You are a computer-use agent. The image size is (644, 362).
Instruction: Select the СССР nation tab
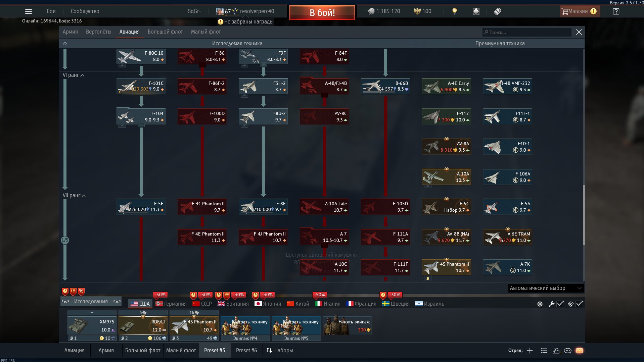pos(202,304)
